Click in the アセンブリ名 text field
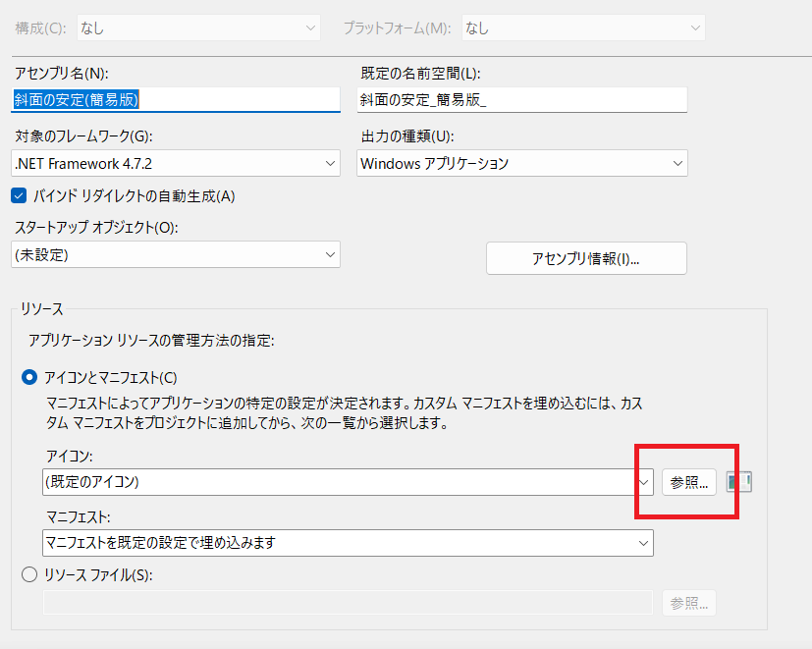812x649 pixels. click(177, 99)
